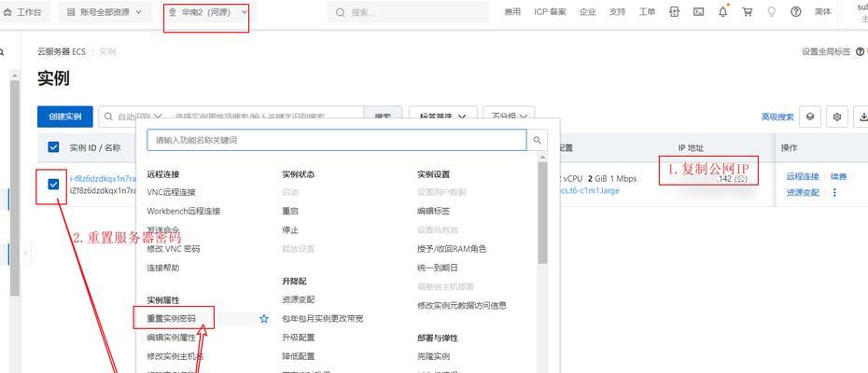Viewport: 868px width, 373px height.
Task: Open 连接帮助 menu entry
Action: click(162, 268)
